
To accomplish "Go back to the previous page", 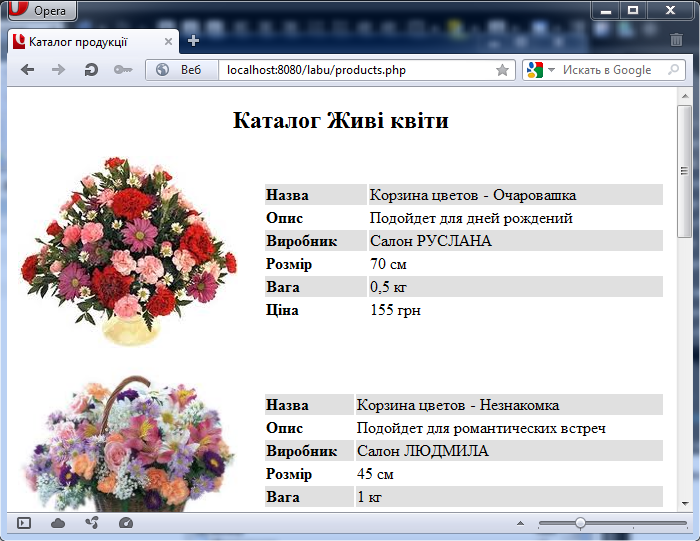I will pos(27,70).
